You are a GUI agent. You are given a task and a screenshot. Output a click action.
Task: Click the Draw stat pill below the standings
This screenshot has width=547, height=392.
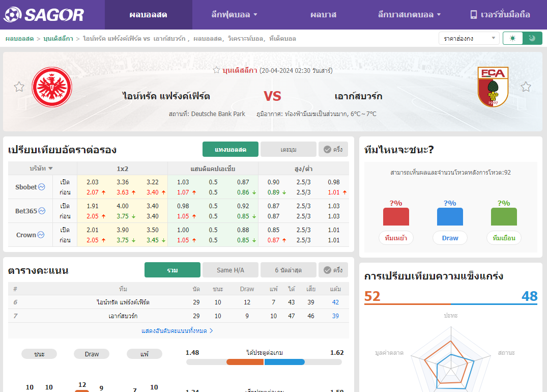click(x=92, y=354)
